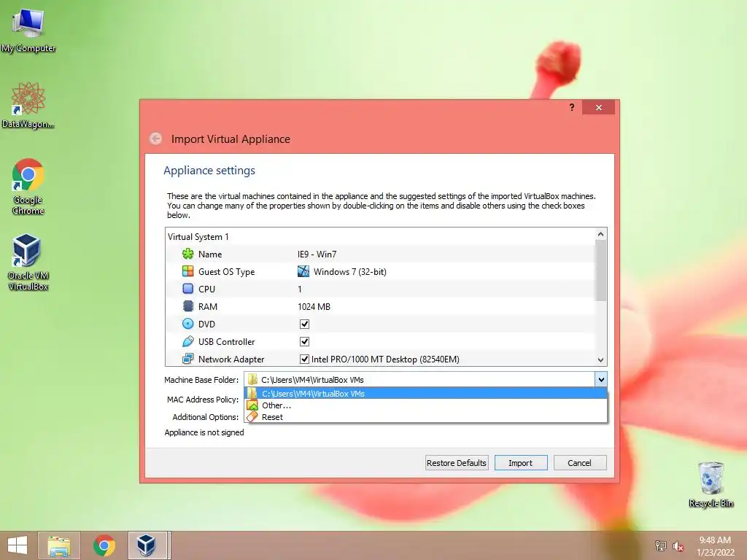Click the DVD disc icon
The width and height of the screenshot is (747, 560).
point(187,324)
